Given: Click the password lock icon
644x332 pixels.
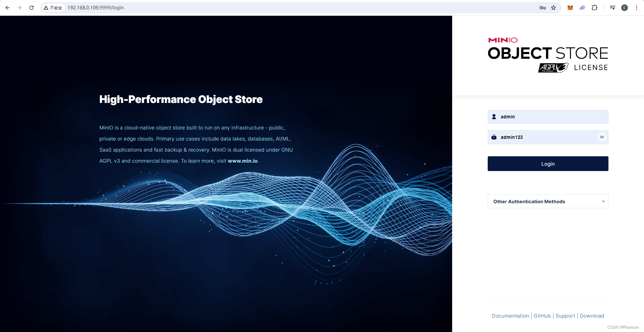Looking at the screenshot, I should pyautogui.click(x=494, y=137).
